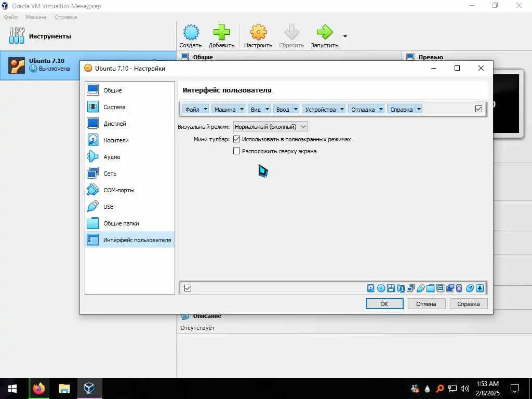Image resolution: width=532 pixels, height=399 pixels.
Task: Click the Настроить (Settings) gear icon
Action: pos(258,33)
